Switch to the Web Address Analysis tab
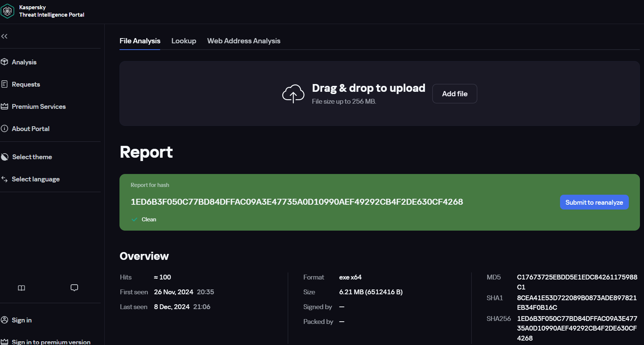644x345 pixels. pos(244,41)
